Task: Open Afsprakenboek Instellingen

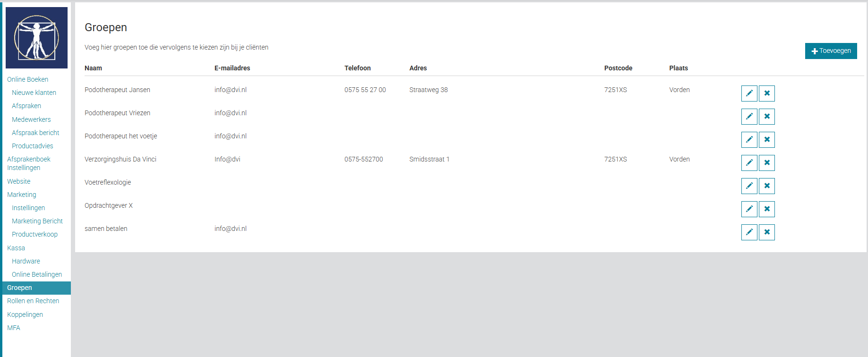Action: coord(28,163)
